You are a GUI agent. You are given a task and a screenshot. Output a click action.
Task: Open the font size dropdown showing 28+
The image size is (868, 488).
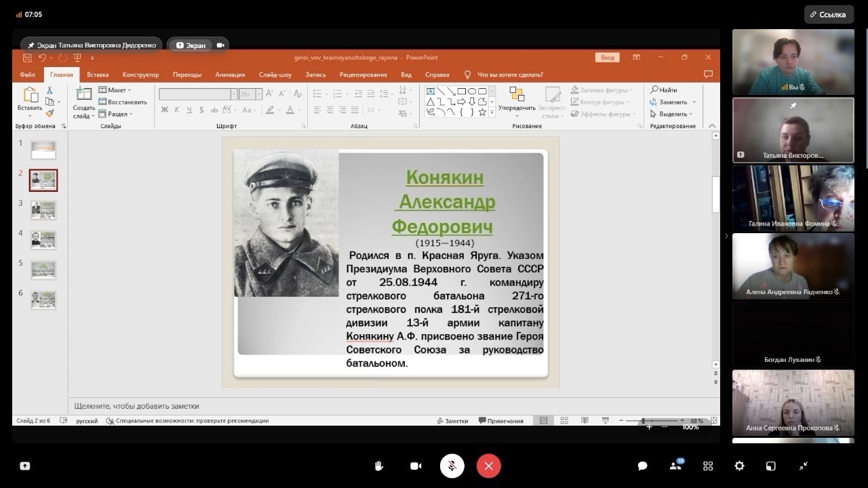[259, 94]
